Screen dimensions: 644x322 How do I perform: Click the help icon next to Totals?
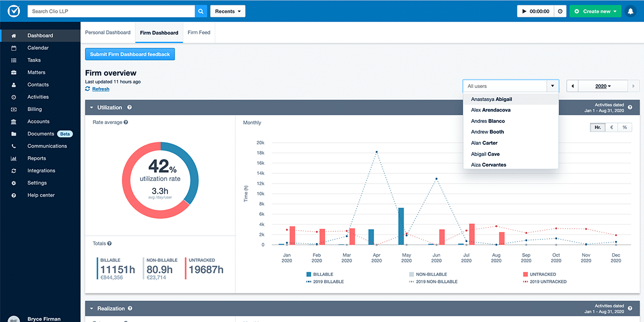coord(109,244)
